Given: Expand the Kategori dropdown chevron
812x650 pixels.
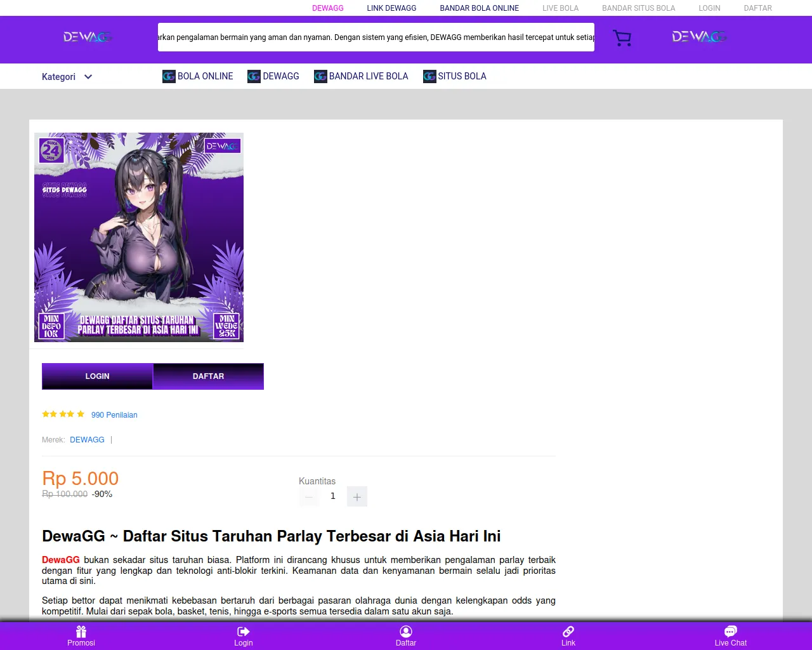Looking at the screenshot, I should click(x=88, y=77).
